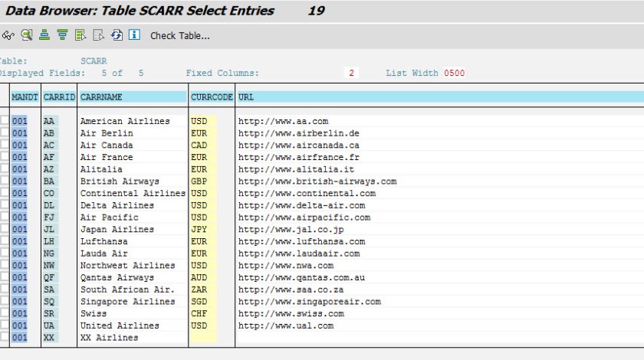Click currency cell 'SGD'

click(199, 301)
